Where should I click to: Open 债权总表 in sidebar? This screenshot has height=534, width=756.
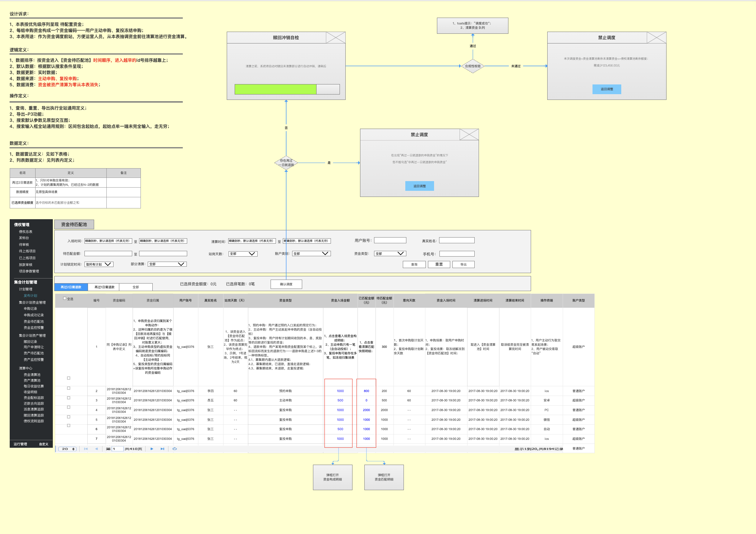tap(26, 232)
